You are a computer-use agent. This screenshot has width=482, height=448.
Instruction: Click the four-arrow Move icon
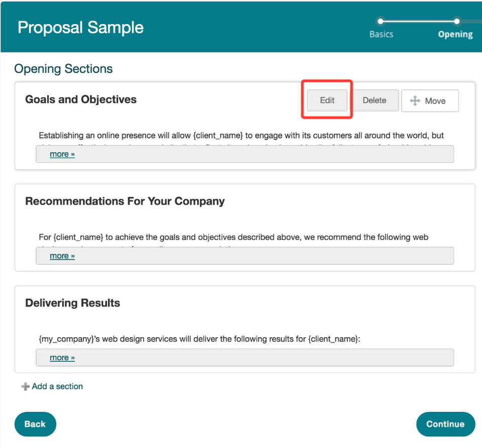point(415,101)
